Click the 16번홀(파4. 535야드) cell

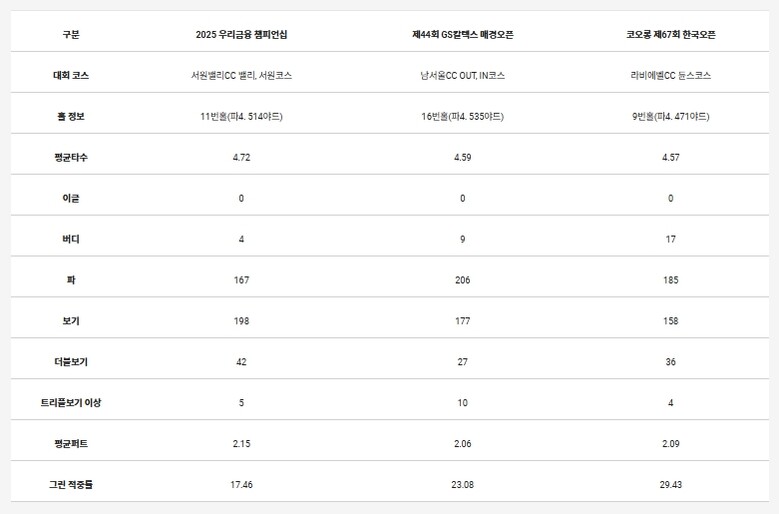(462, 116)
